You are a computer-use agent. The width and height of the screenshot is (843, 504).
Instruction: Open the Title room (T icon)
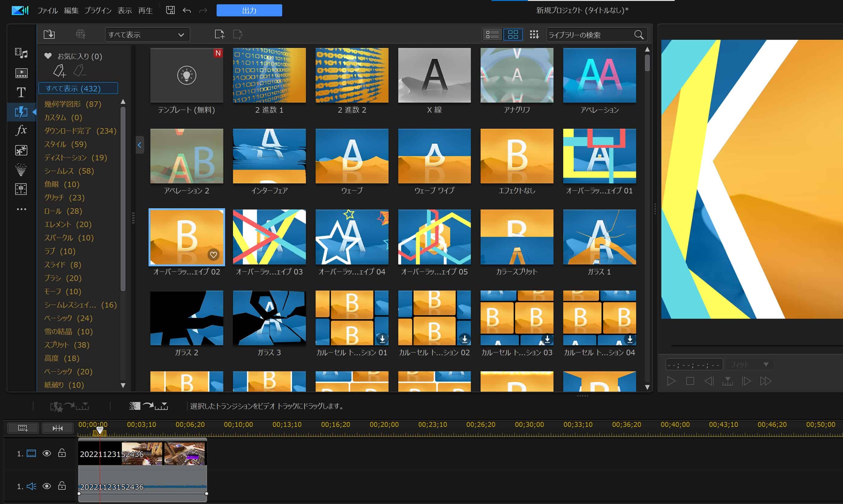pyautogui.click(x=21, y=92)
